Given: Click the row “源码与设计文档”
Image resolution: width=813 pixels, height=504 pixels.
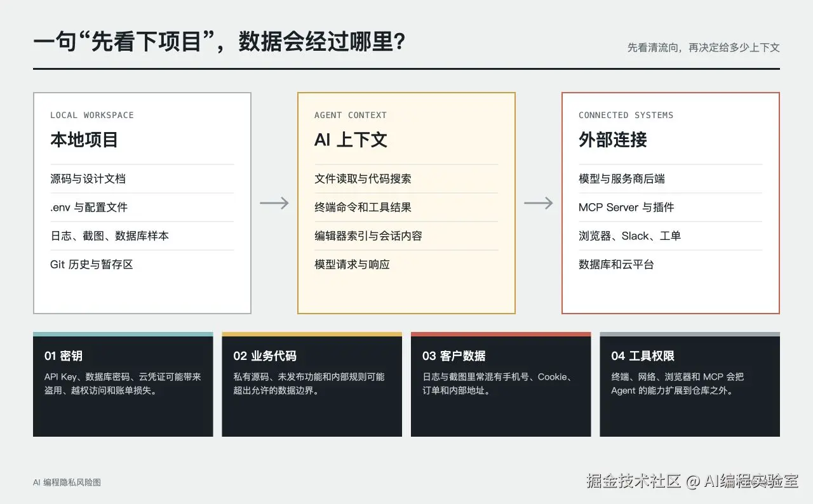Looking at the screenshot, I should (142, 179).
